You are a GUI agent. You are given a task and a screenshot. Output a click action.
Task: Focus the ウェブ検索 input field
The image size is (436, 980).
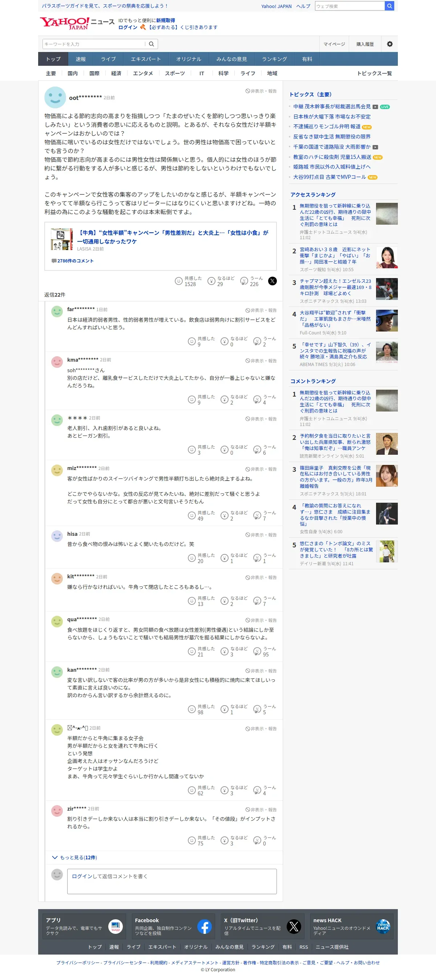(350, 6)
